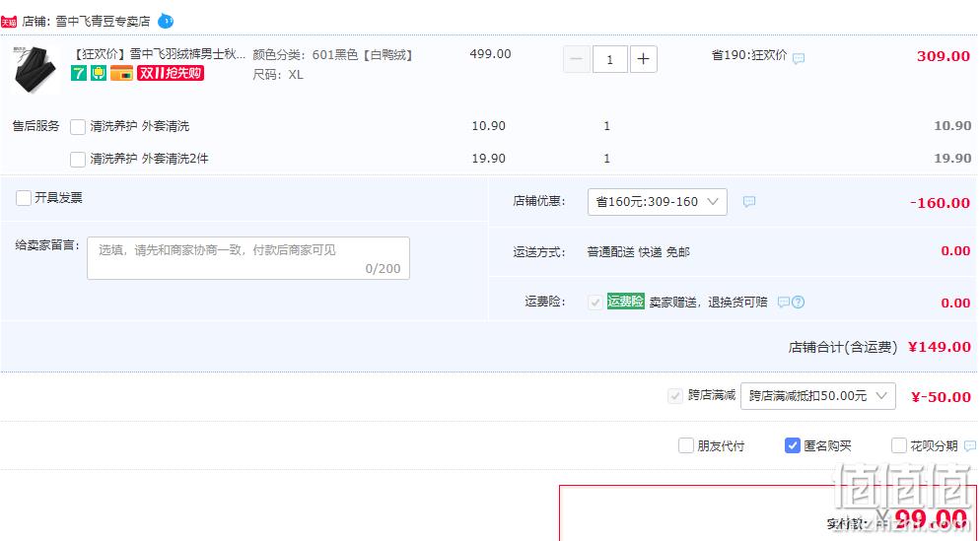Click the 给卖家留言 message text box
Image resolution: width=980 pixels, height=541 pixels.
coord(248,258)
